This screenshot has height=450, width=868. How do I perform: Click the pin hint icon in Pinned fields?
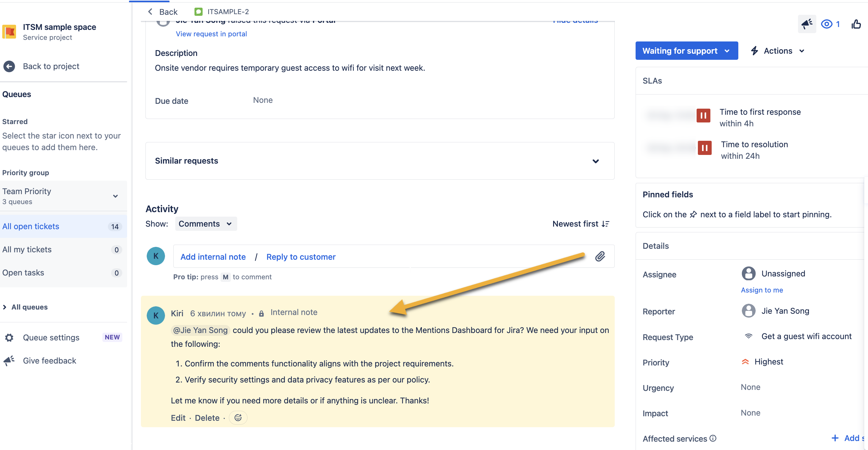tap(693, 214)
